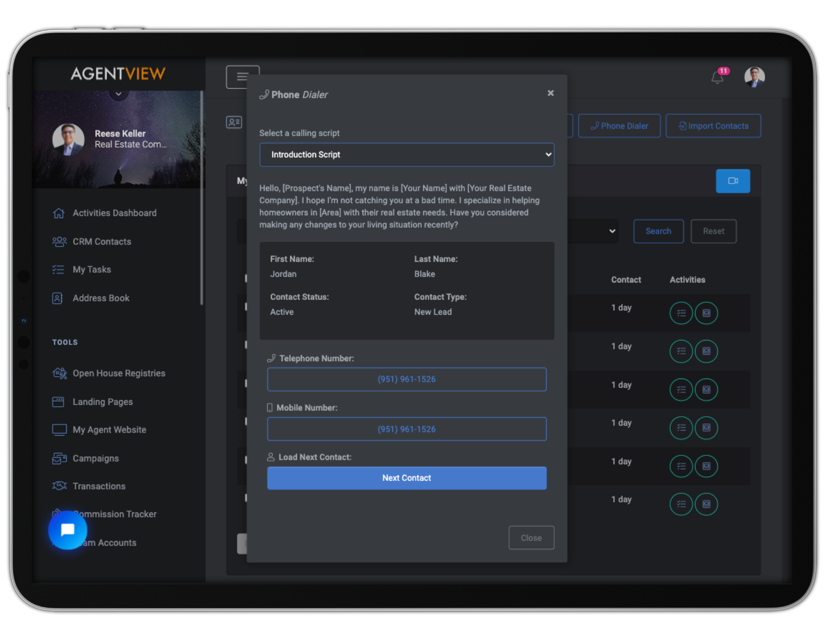Open the live chat bubble
The image size is (828, 644).
click(67, 530)
